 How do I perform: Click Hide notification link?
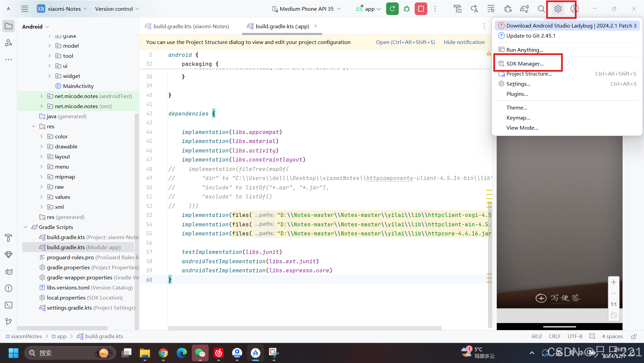[x=464, y=42]
